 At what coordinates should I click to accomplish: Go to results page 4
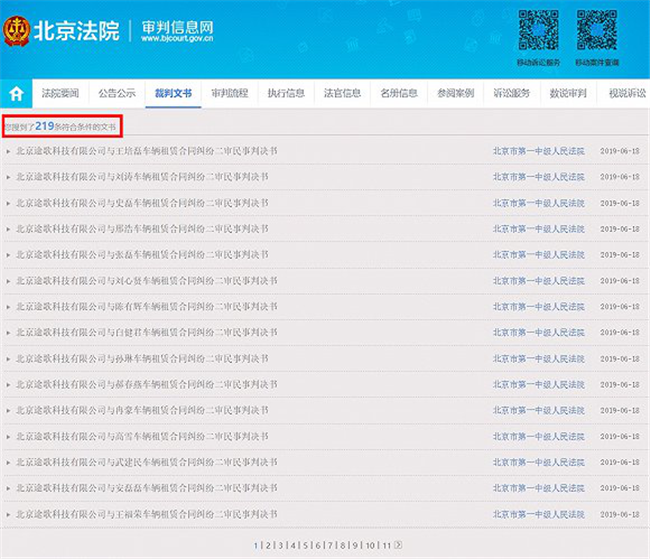coord(293,545)
